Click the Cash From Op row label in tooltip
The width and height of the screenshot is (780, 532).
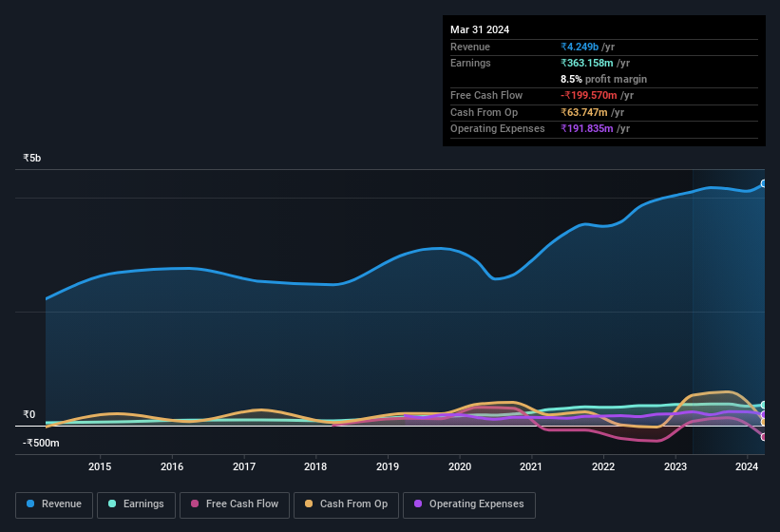pyautogui.click(x=484, y=112)
